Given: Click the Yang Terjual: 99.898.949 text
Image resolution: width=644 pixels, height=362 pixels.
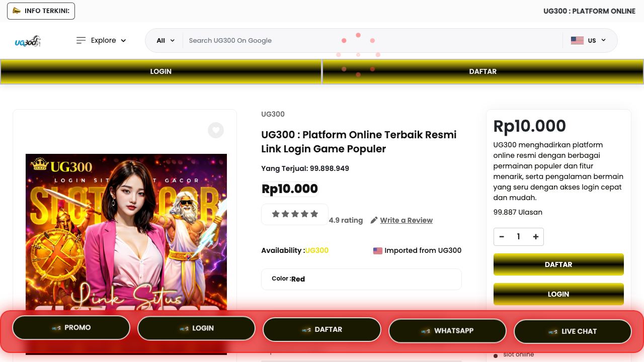Looking at the screenshot, I should point(305,168).
